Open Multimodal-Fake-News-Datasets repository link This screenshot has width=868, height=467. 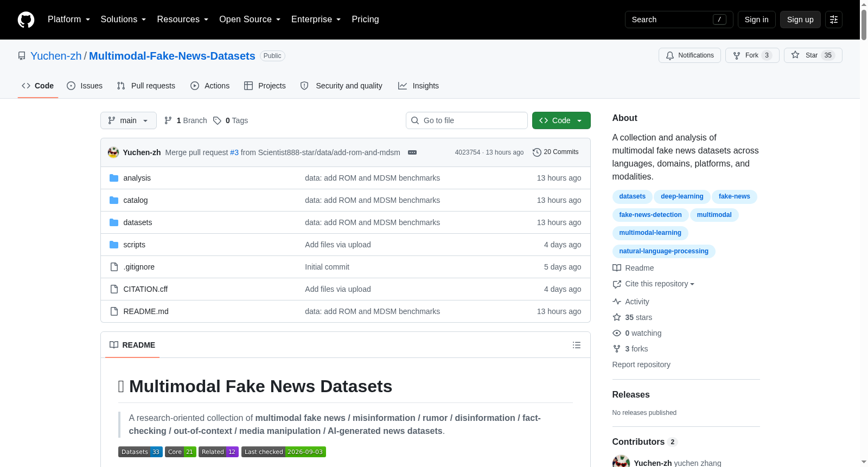[x=172, y=56]
